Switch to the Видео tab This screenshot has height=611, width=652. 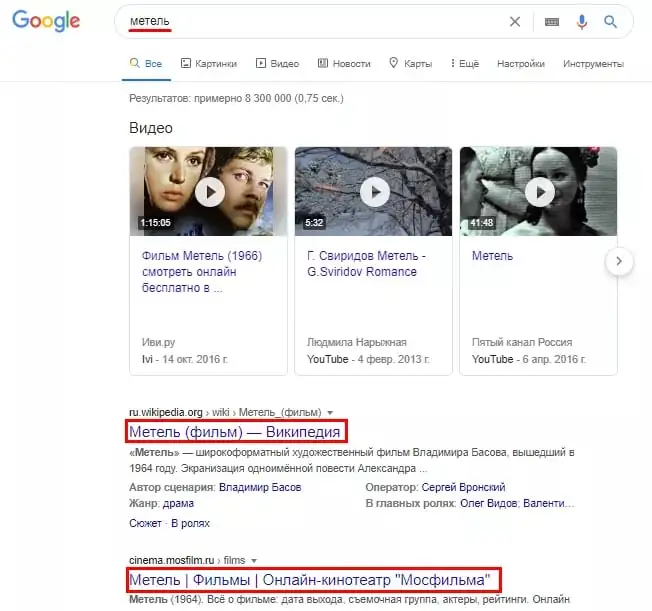coord(277,64)
